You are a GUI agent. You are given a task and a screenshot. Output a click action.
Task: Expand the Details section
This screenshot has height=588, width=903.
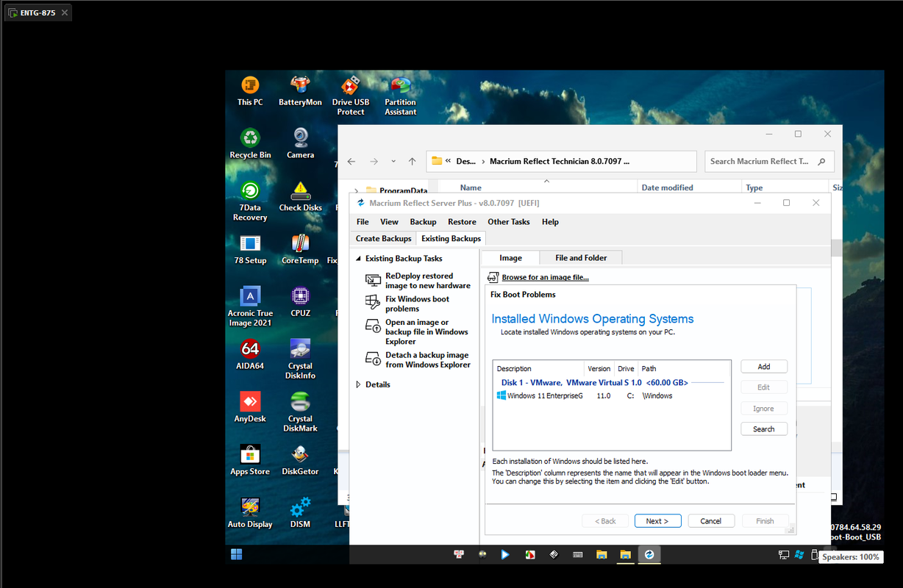[x=359, y=384]
